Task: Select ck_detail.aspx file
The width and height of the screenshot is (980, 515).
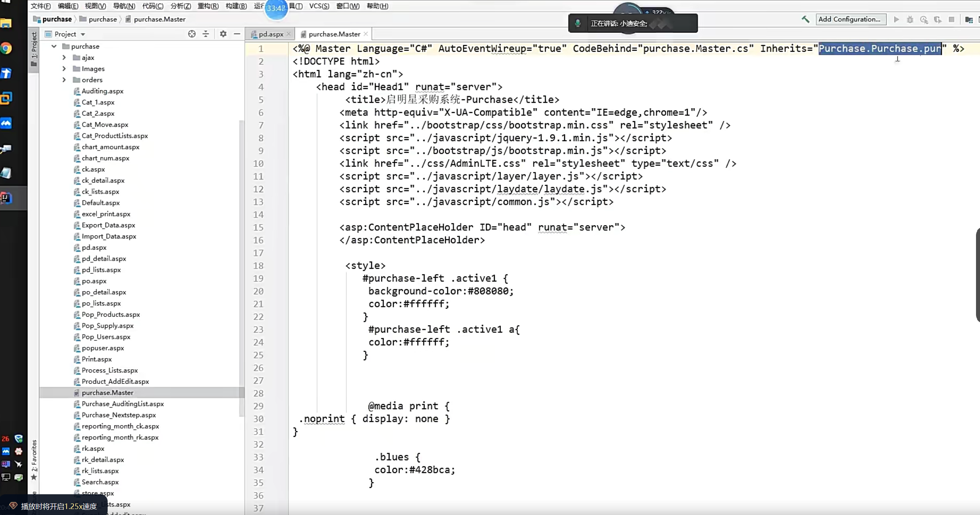Action: (103, 180)
